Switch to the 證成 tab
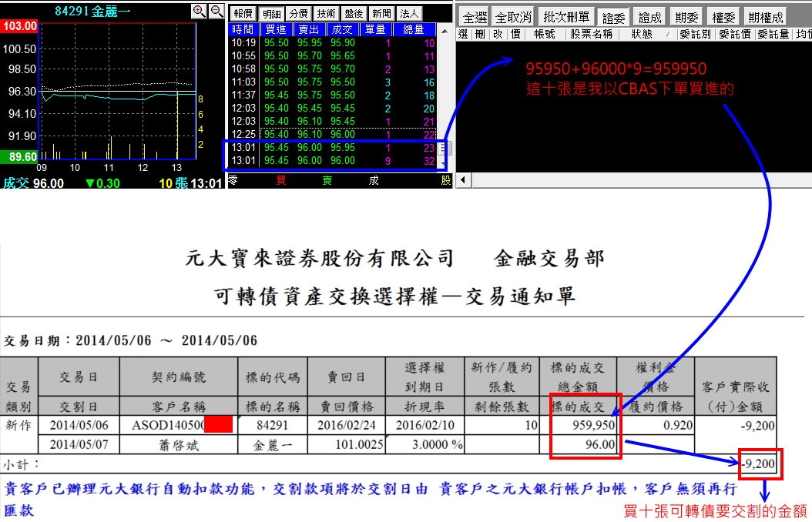 pos(650,18)
